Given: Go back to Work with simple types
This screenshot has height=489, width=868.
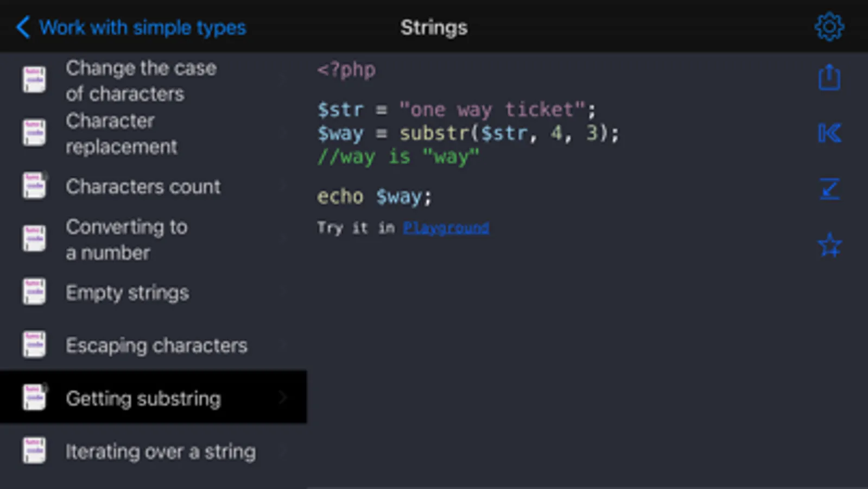Looking at the screenshot, I should tap(142, 27).
